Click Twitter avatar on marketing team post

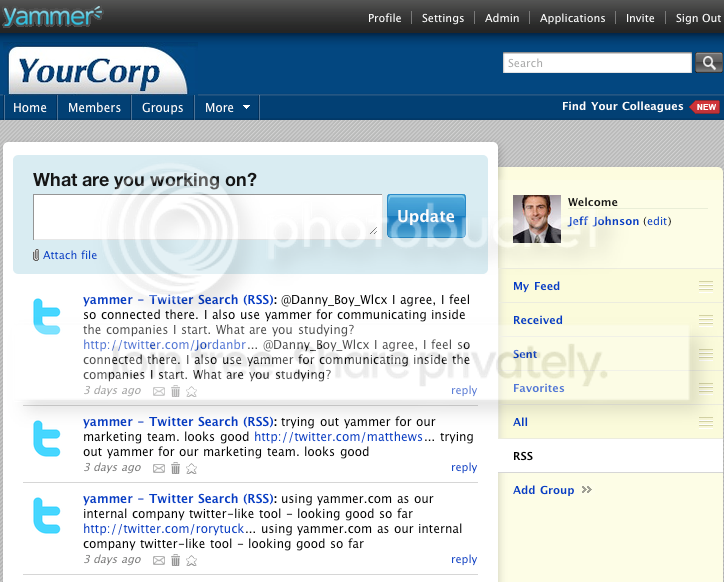[x=47, y=438]
